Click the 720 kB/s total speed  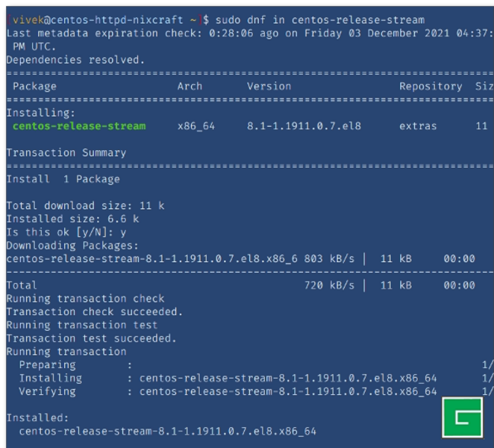point(329,285)
